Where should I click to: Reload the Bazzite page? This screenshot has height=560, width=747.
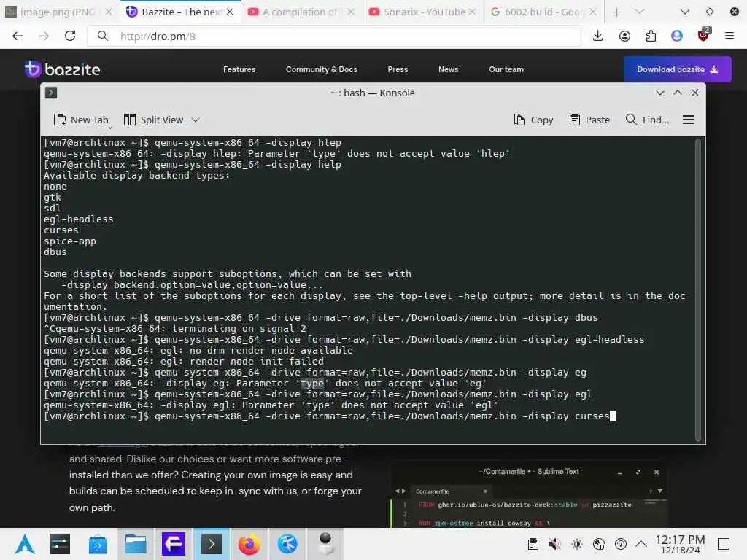70,36
